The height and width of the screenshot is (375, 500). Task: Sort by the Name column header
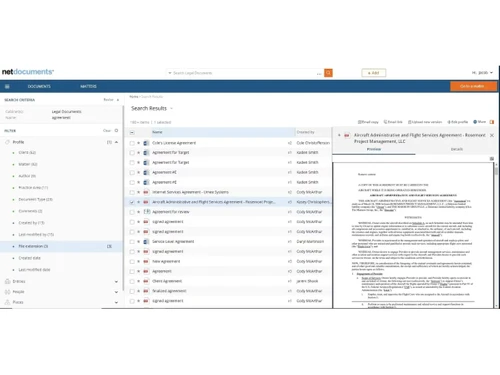point(223,132)
